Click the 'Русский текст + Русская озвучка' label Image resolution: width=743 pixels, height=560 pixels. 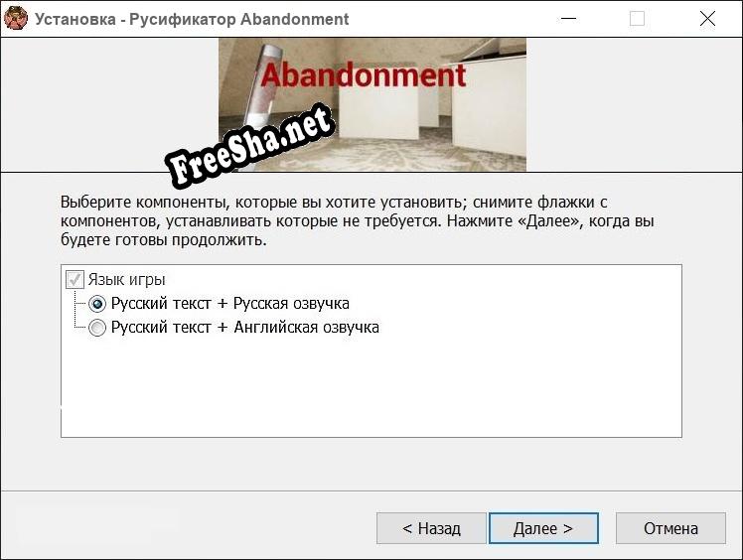(x=229, y=304)
